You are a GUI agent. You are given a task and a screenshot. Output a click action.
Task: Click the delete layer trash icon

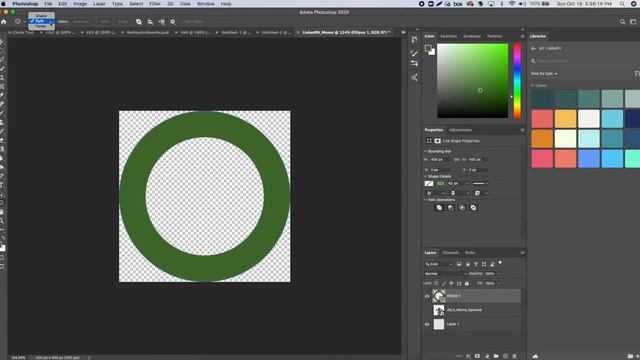pos(514,356)
